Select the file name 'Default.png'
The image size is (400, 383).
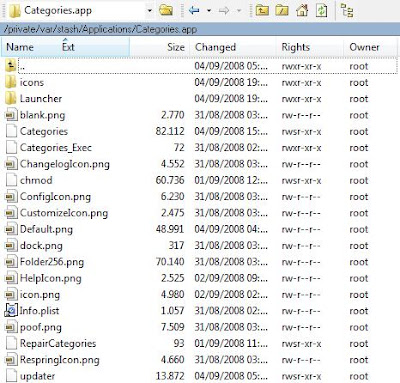(46, 230)
